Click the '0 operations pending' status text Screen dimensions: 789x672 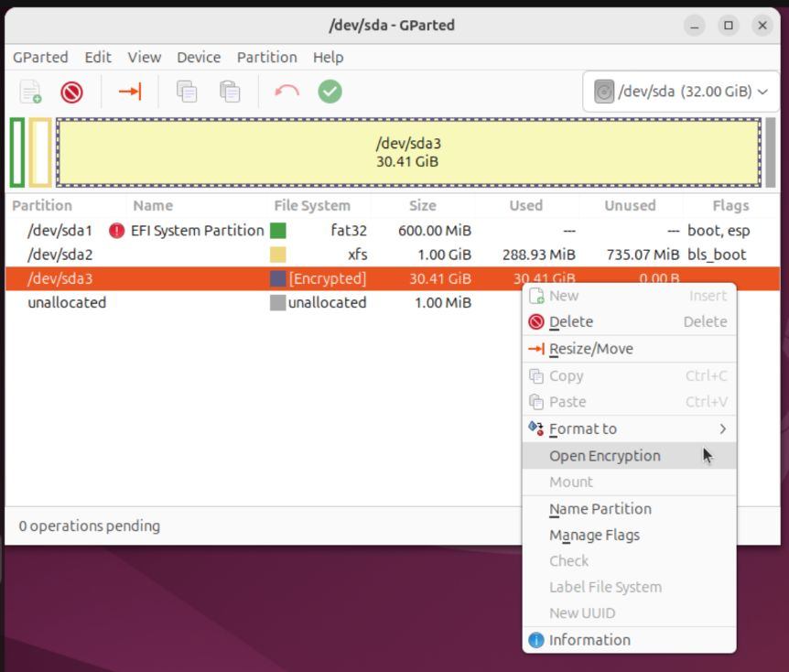pos(90,526)
